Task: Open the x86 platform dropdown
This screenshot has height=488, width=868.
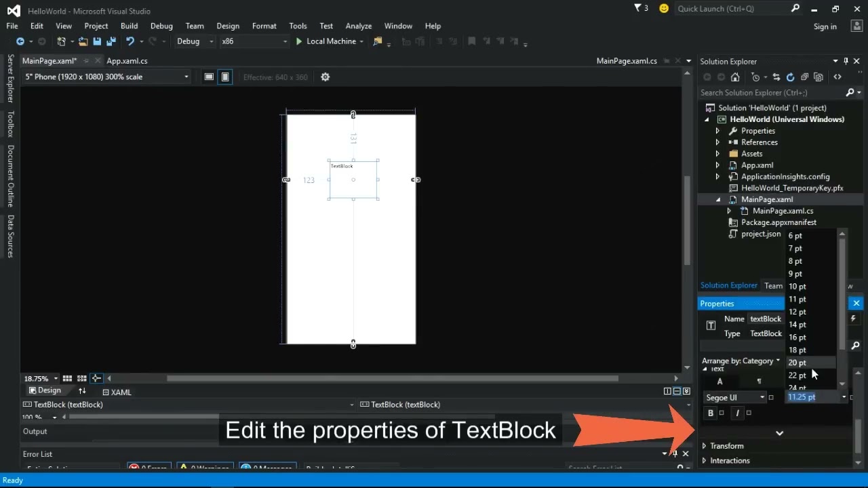Action: tap(254, 41)
